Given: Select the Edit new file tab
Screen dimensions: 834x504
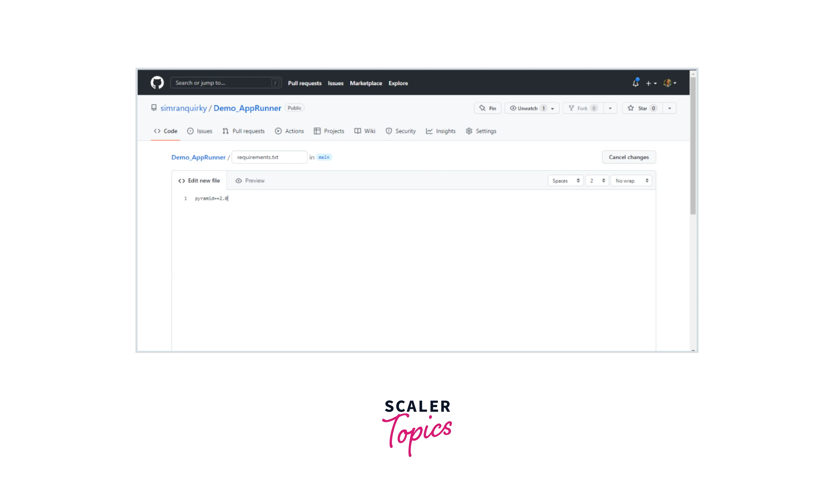Looking at the screenshot, I should coord(199,181).
